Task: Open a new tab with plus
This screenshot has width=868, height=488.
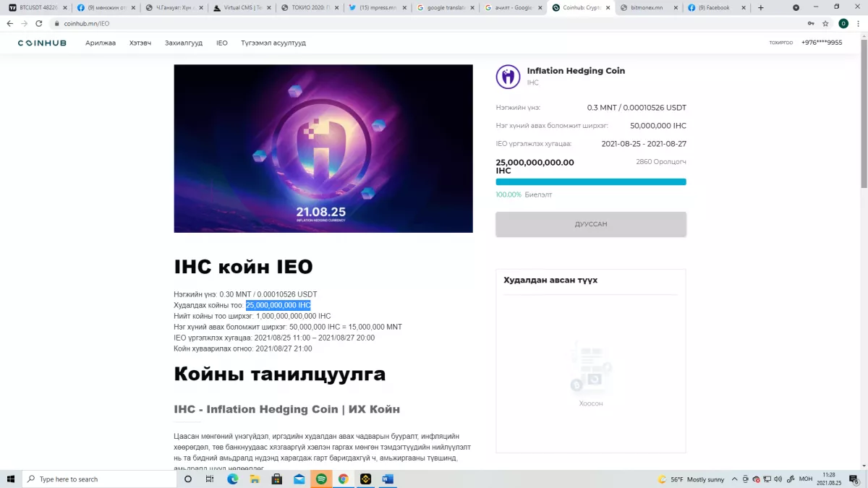Action: click(760, 7)
